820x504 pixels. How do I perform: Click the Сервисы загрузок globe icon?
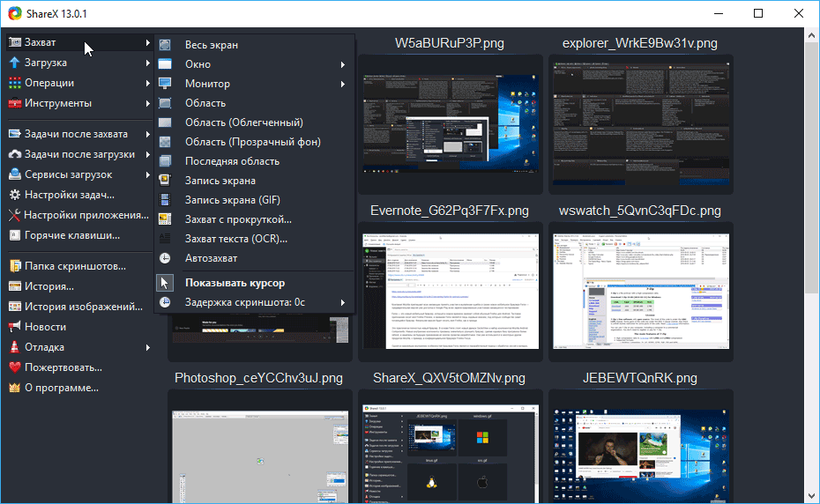click(x=15, y=174)
